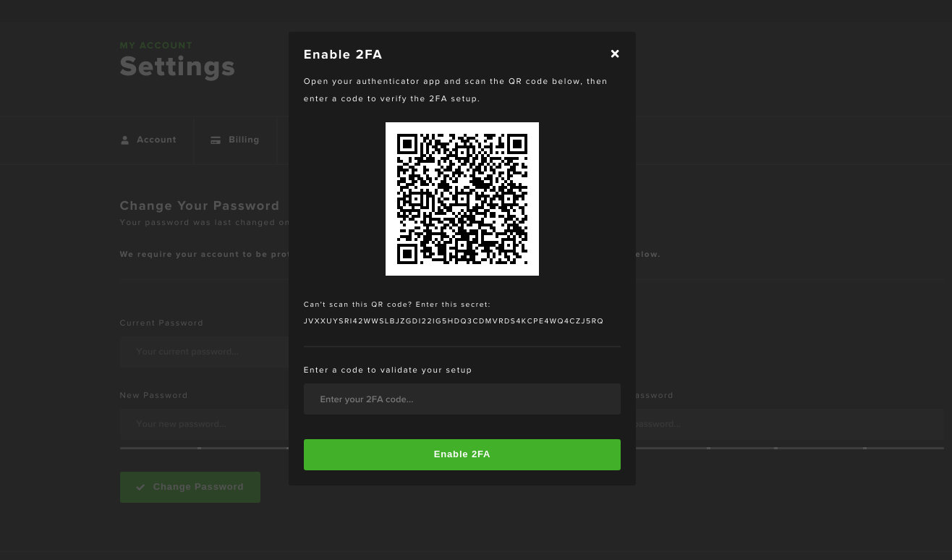Click the Account person icon
Screen dimensions: 952x560
124,140
